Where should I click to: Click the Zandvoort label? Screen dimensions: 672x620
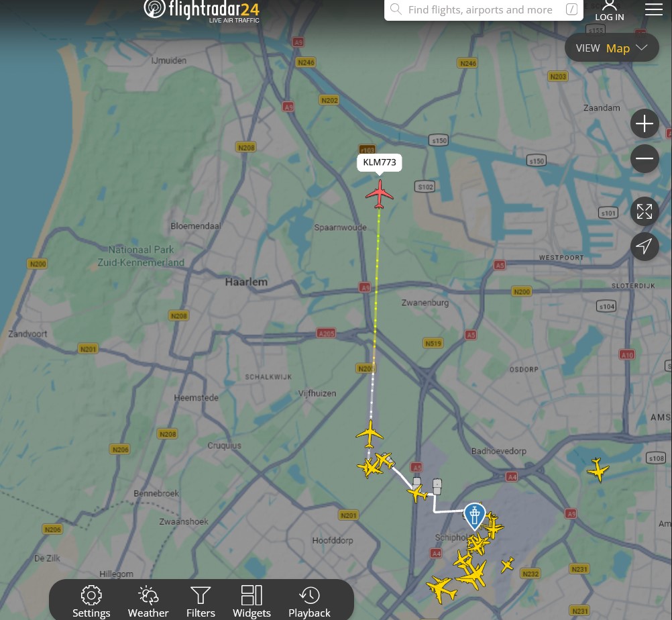(28, 333)
